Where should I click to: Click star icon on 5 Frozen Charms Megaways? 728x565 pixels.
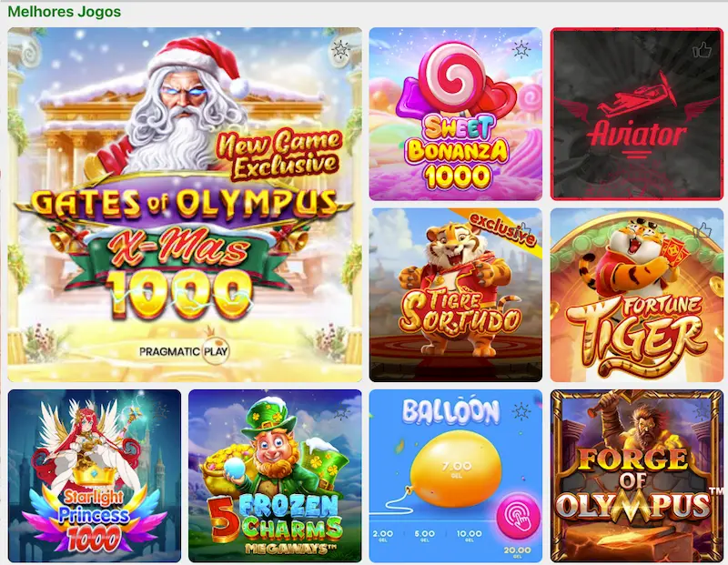click(342, 411)
